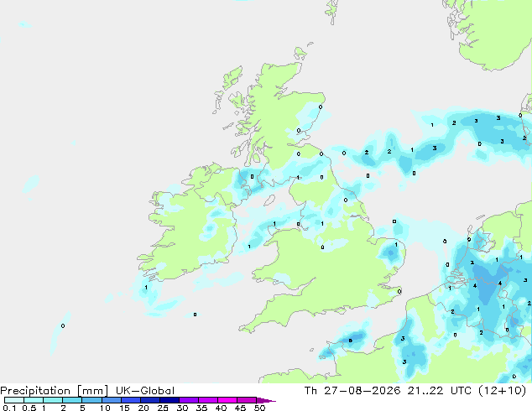Click the '10' legend scale label
This screenshot has height=411, width=532.
pos(105,408)
